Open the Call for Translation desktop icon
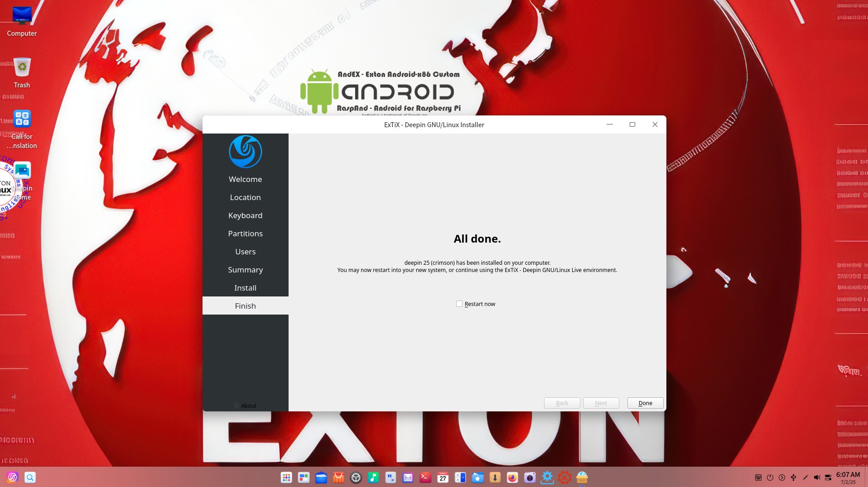The height and width of the screenshot is (487, 868). pyautogui.click(x=22, y=129)
